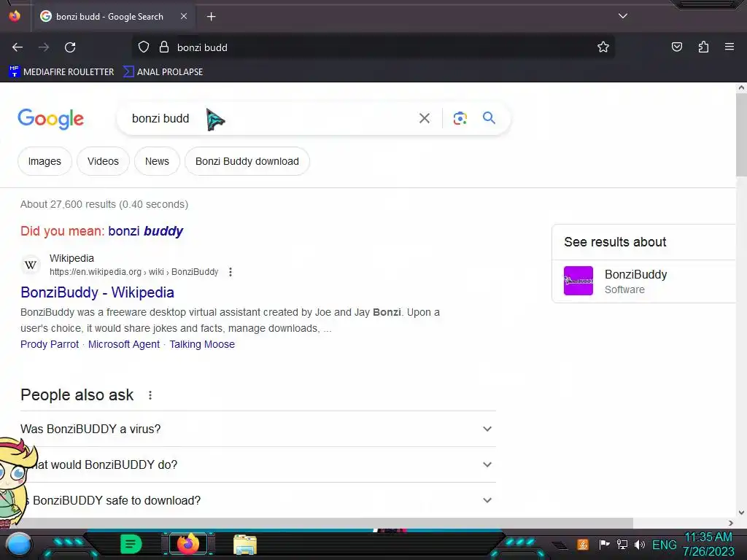Switch to Images results
Screen dimensions: 747x560
pos(44,161)
